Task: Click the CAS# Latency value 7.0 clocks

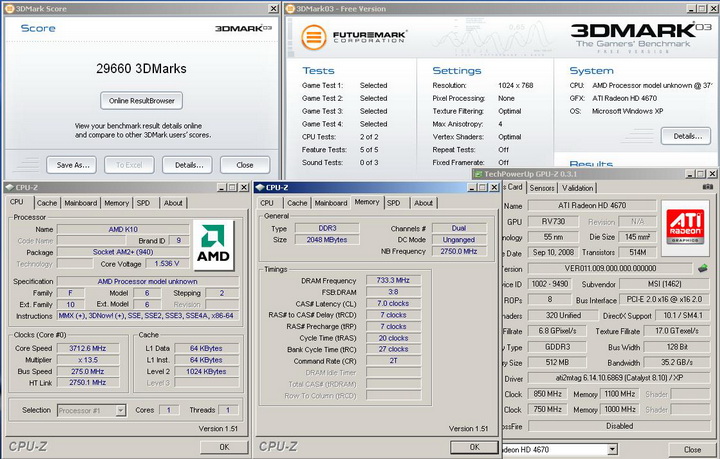Action: tap(393, 303)
